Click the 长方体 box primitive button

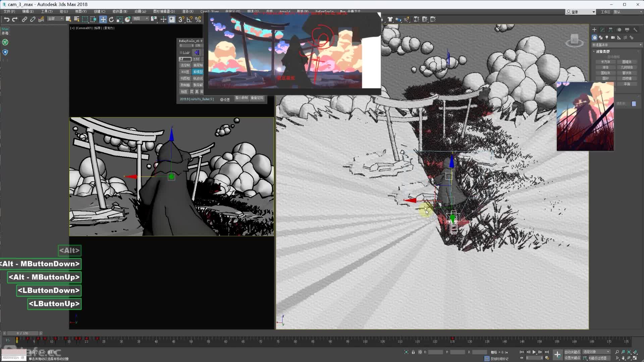pos(605,62)
